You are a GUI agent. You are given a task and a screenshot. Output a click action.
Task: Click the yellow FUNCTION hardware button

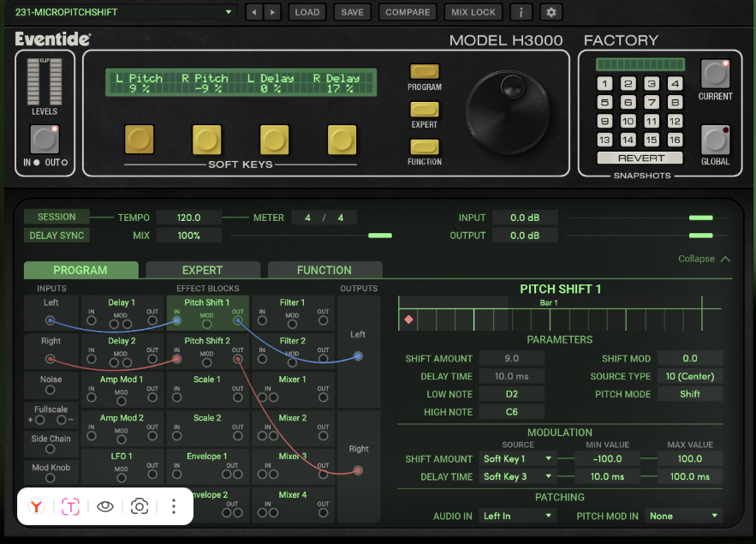tap(425, 146)
